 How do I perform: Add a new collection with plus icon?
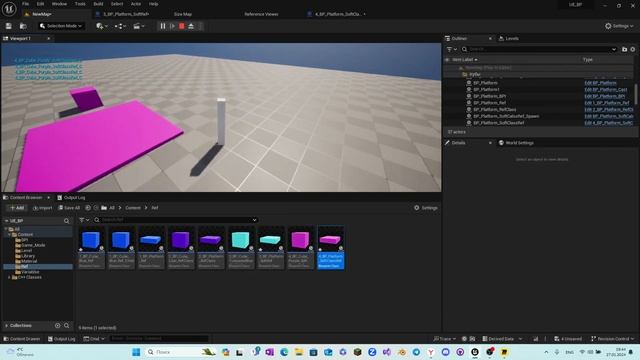pos(58,326)
